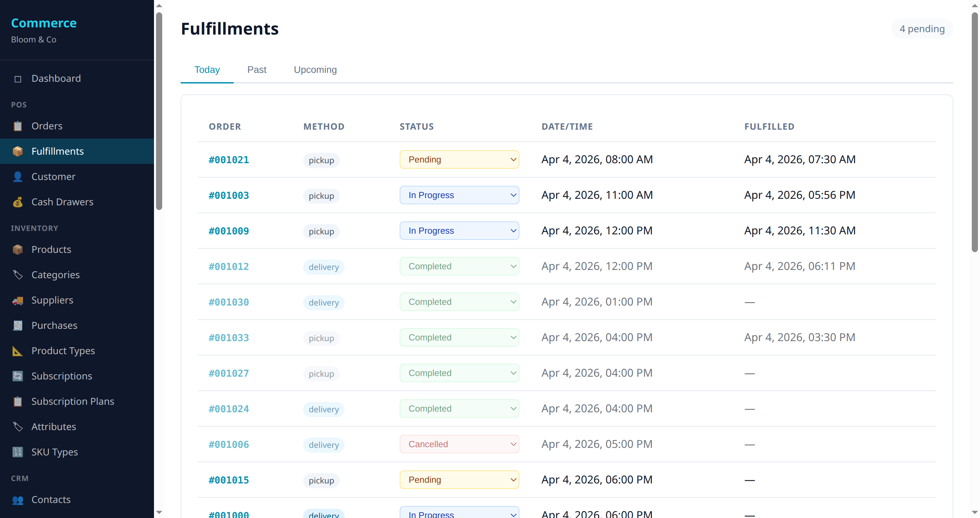Click the Categories tag icon
Image resolution: width=980 pixels, height=518 pixels.
[x=17, y=275]
